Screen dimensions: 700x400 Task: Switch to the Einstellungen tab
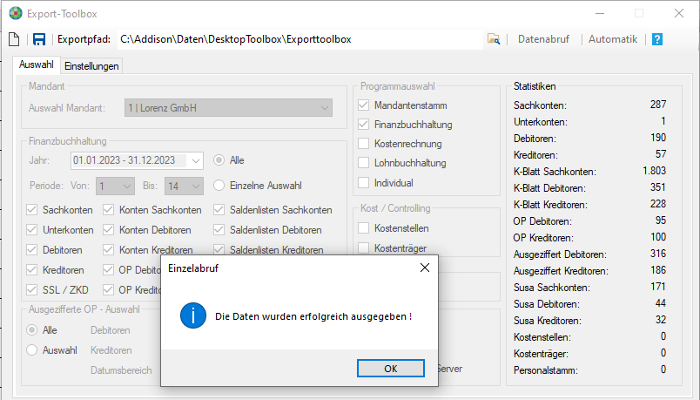(92, 66)
